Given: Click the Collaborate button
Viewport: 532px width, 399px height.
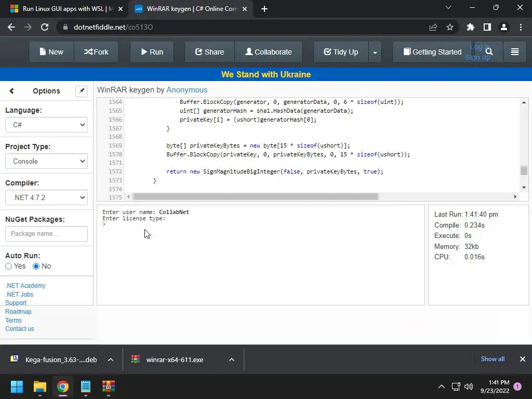Looking at the screenshot, I should (269, 52).
